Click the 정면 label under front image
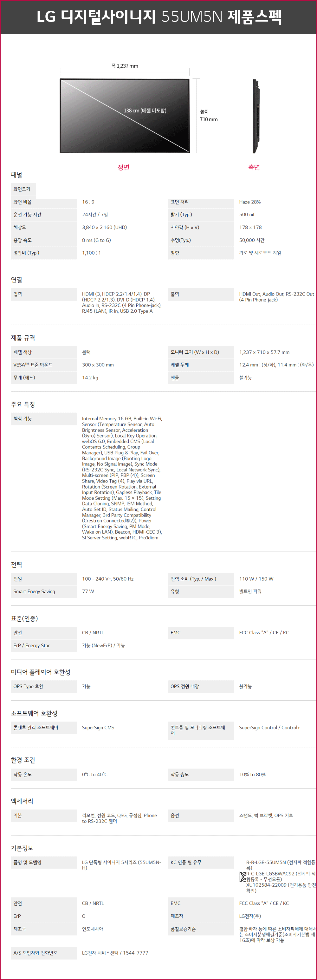Screen dimensions: 317x980 click(124, 167)
